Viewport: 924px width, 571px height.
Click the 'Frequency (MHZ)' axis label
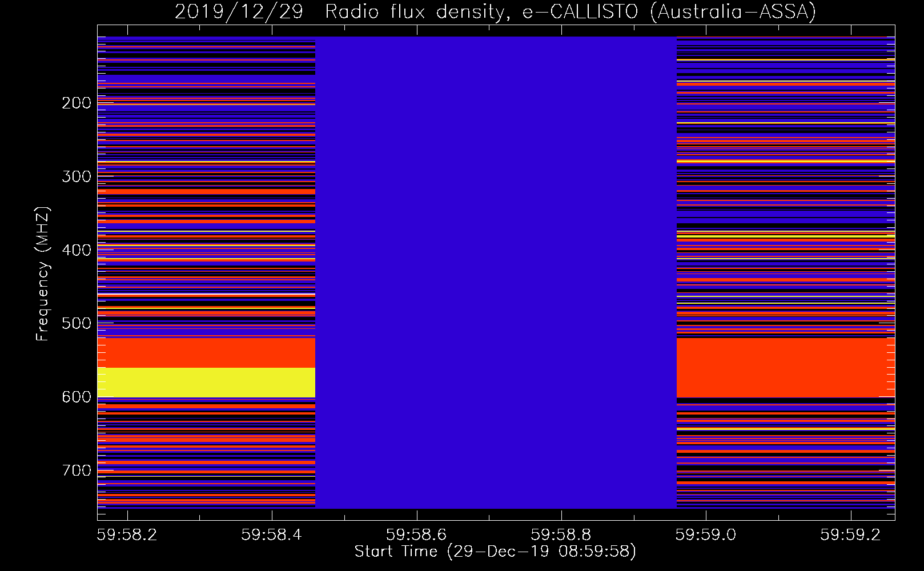pos(43,274)
